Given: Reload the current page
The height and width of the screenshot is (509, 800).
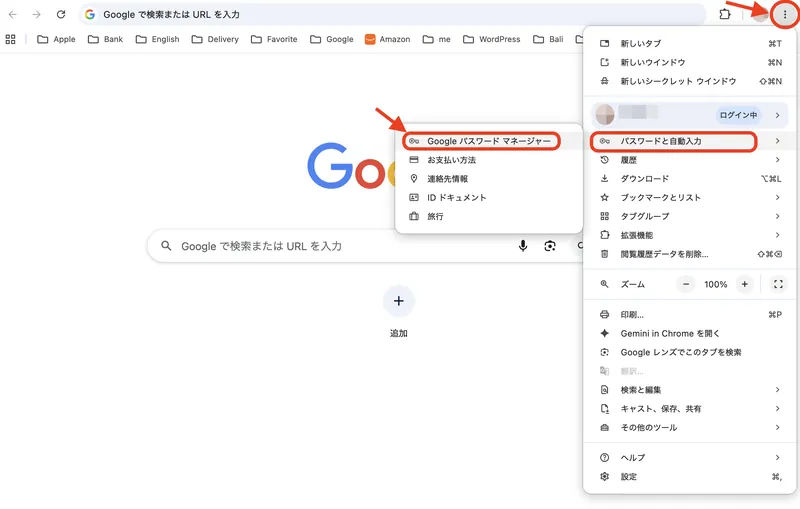Looking at the screenshot, I should tap(61, 14).
